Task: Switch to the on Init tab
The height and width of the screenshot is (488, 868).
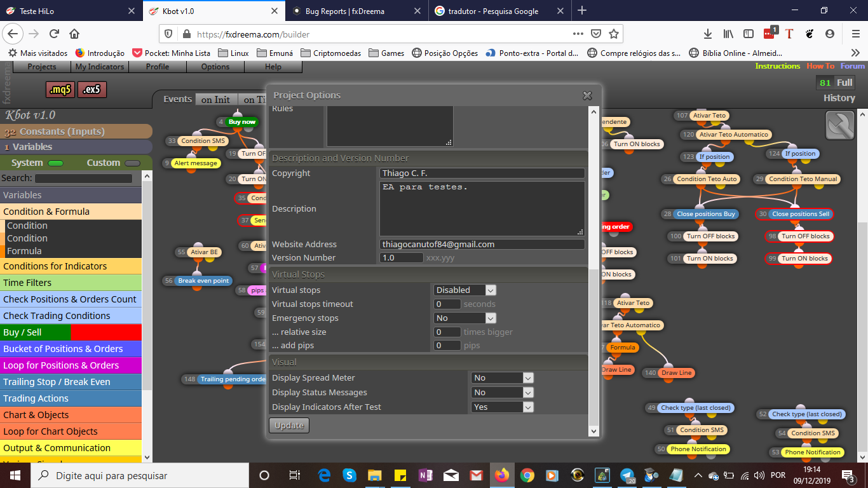Action: [216, 99]
